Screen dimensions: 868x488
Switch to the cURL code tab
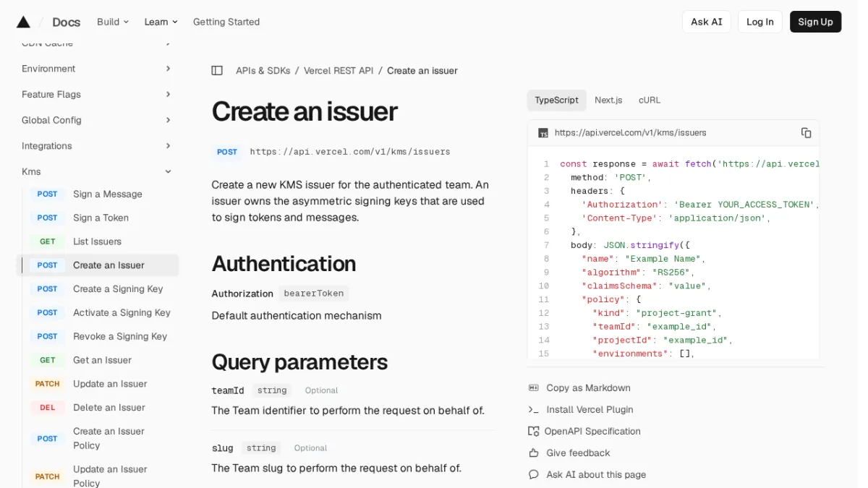650,100
